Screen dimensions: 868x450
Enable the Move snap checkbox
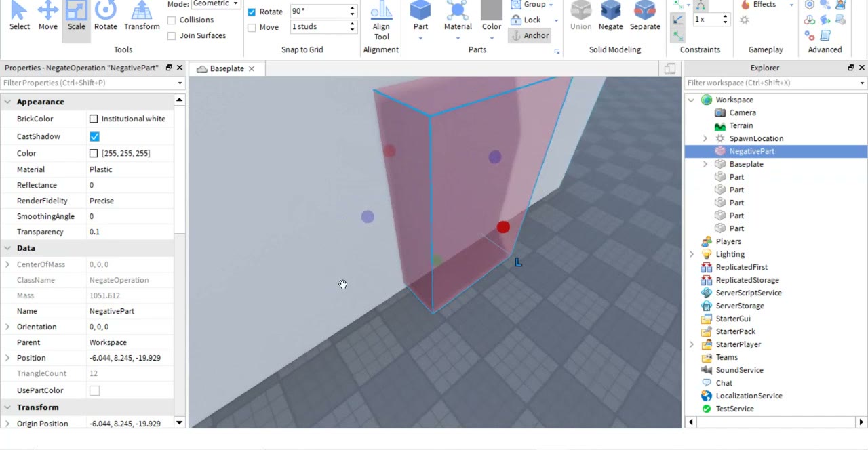click(x=252, y=28)
